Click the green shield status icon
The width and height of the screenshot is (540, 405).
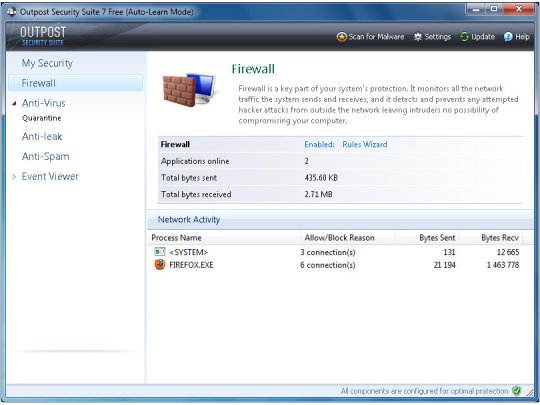(516, 391)
